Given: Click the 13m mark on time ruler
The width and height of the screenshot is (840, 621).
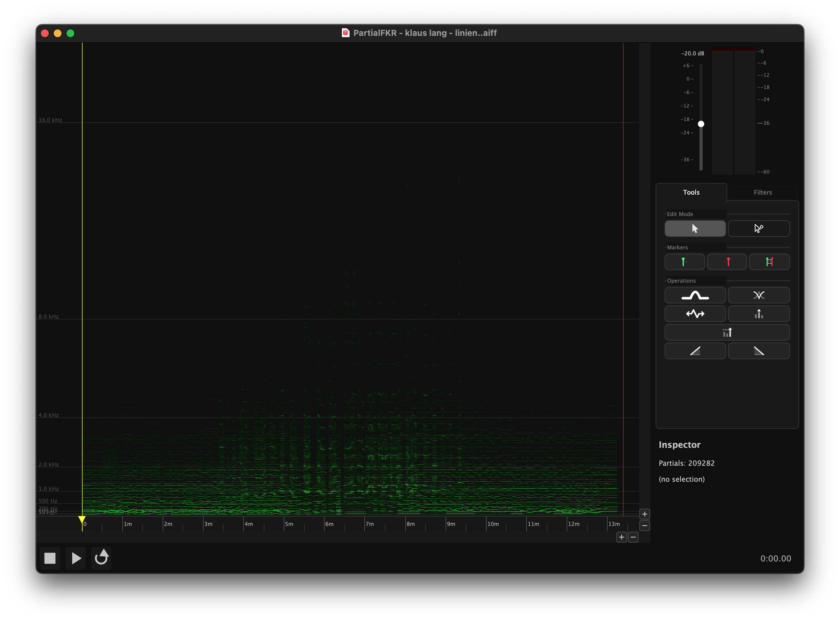Looking at the screenshot, I should point(614,524).
